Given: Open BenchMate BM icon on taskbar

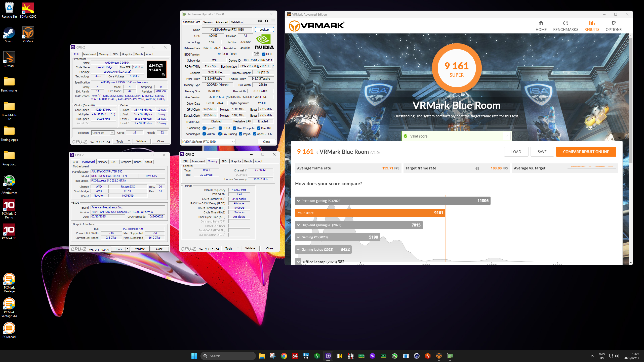Looking at the screenshot, I should pos(339,356).
